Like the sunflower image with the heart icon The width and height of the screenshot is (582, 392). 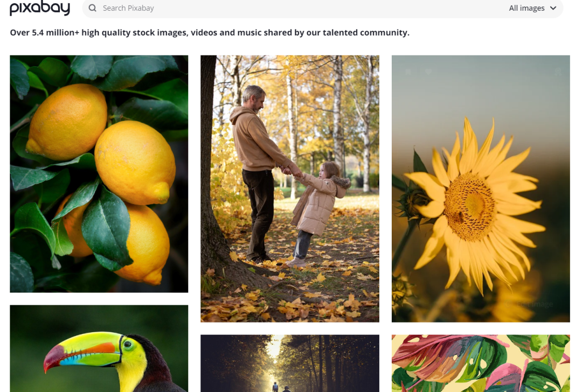point(428,72)
